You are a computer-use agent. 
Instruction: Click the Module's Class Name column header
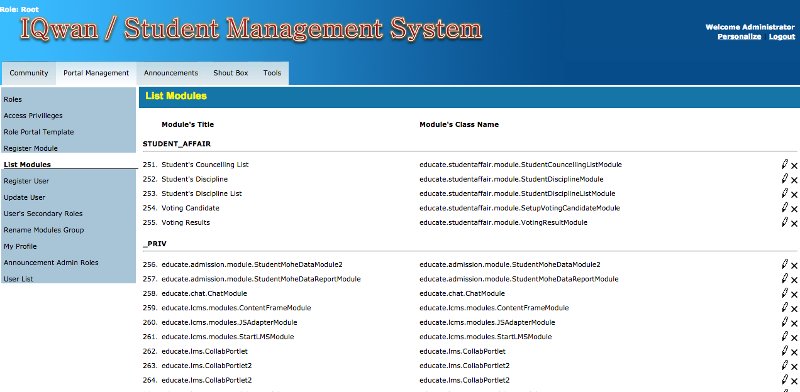[x=459, y=125]
